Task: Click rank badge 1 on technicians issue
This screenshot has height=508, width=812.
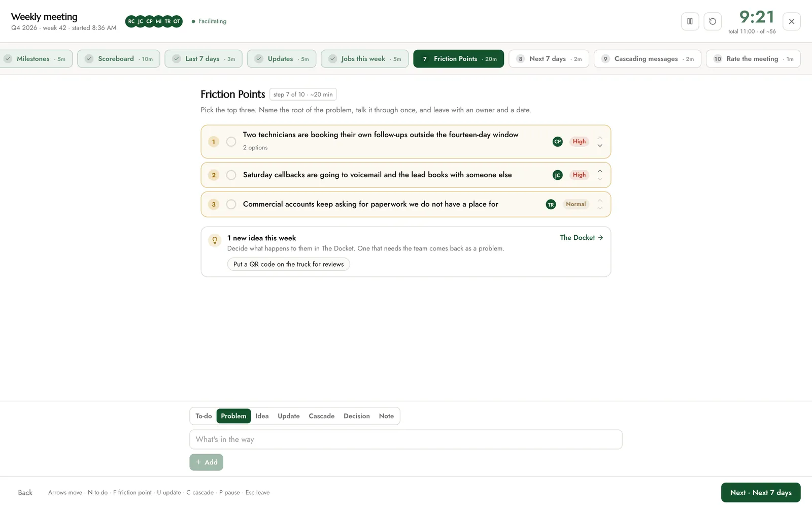Action: [x=214, y=142]
